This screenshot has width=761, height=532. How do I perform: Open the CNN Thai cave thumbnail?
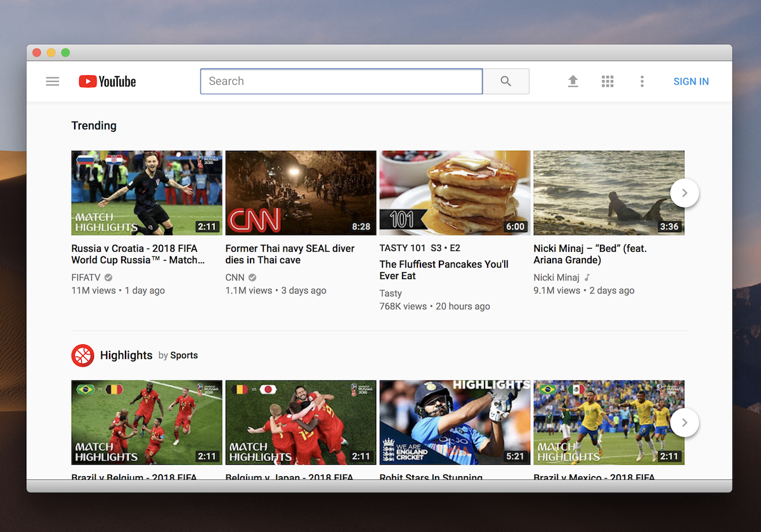pos(301,193)
